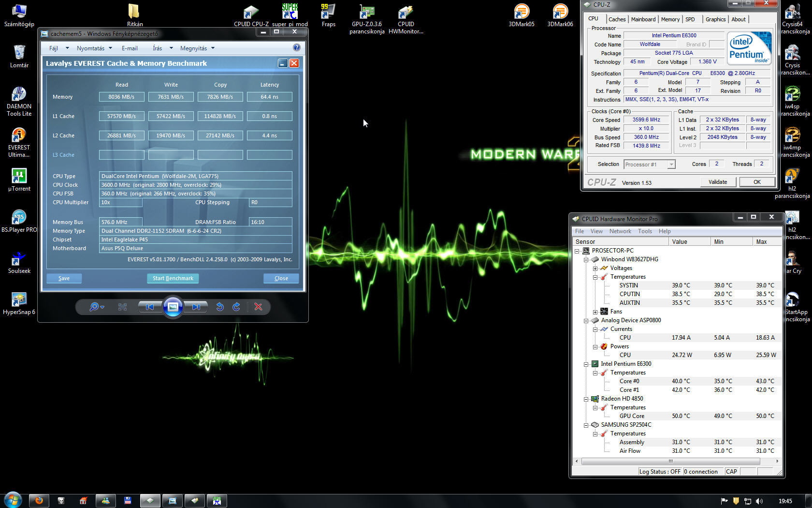Click Close button in Everest benchmark
812x508 pixels.
coord(281,278)
